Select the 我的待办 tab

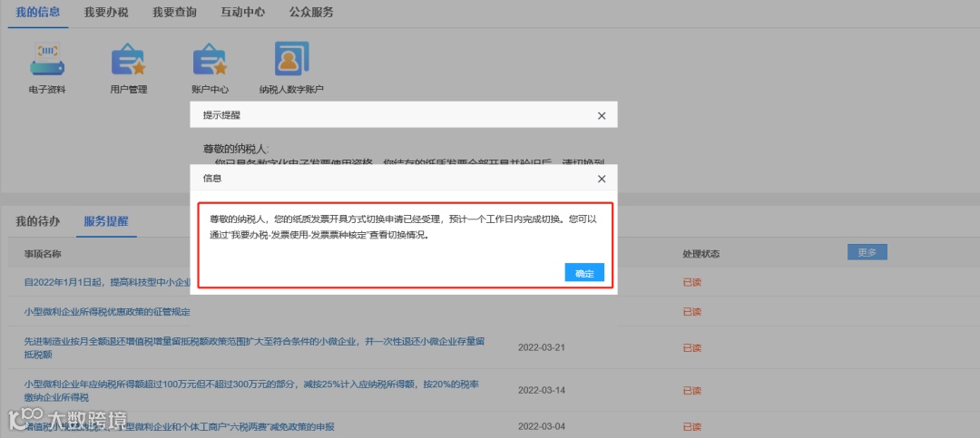(x=38, y=221)
